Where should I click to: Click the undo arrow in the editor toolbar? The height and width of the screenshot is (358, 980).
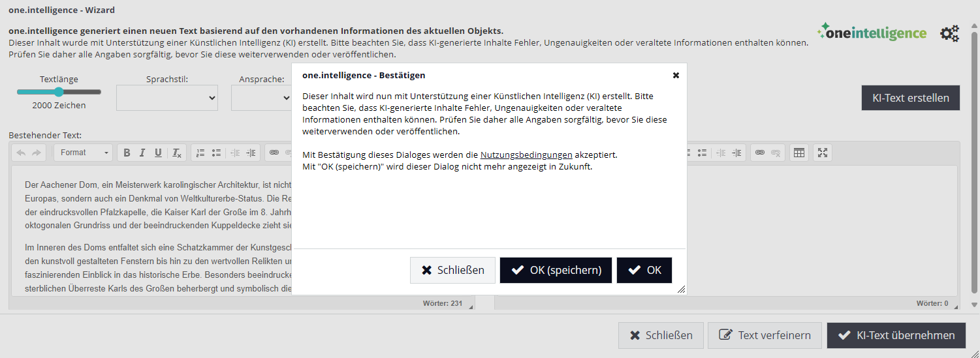[x=21, y=153]
